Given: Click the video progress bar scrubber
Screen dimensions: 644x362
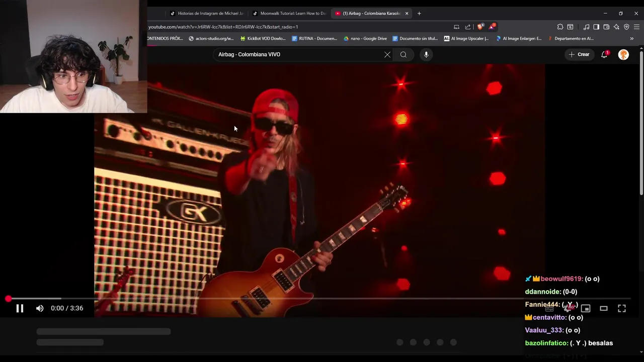Looking at the screenshot, I should click(x=8, y=299).
